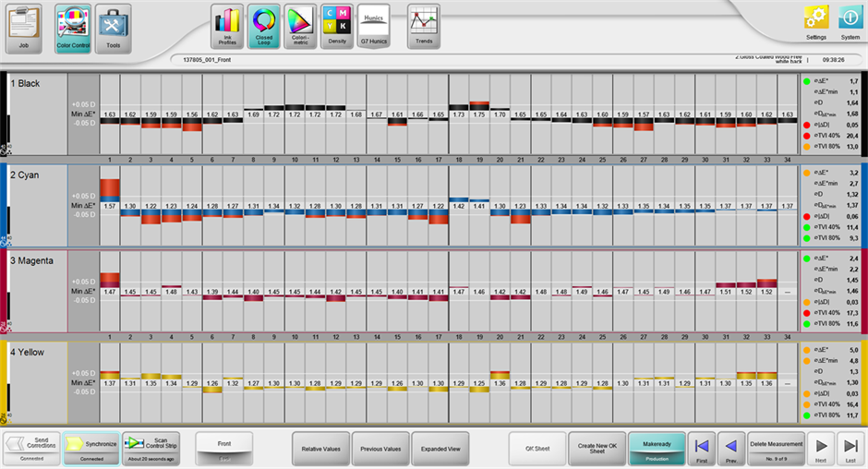Open the Trends chart view

(424, 26)
